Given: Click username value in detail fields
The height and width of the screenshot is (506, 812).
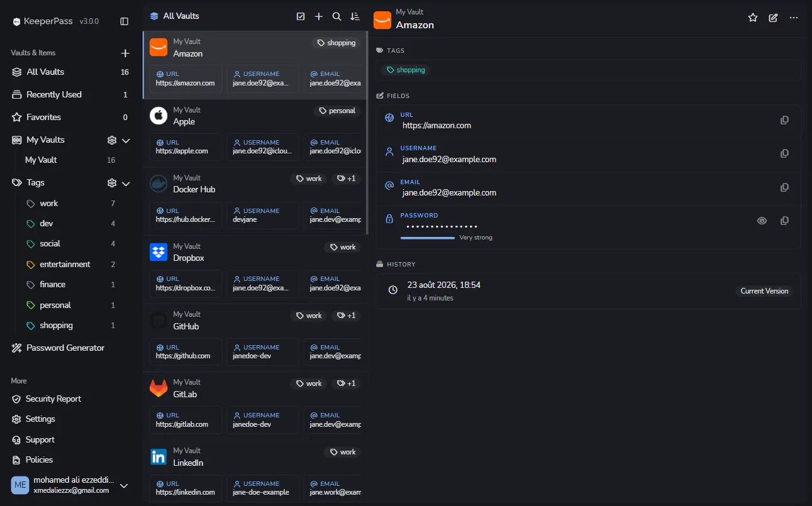Looking at the screenshot, I should tap(449, 160).
